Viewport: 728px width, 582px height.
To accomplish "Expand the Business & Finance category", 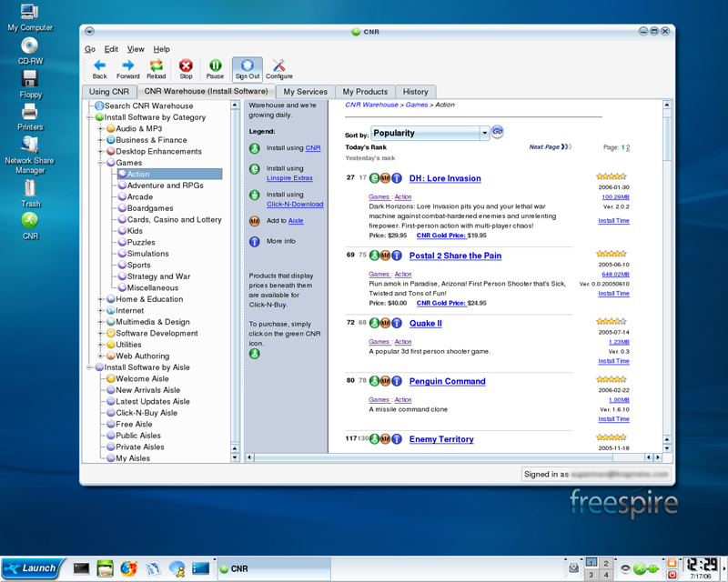I will pos(100,140).
